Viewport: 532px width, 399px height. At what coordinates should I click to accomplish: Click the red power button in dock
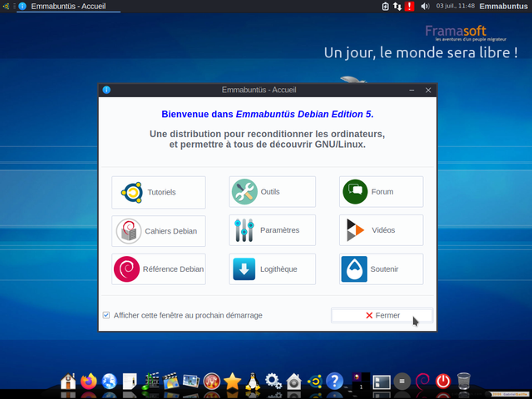click(443, 382)
